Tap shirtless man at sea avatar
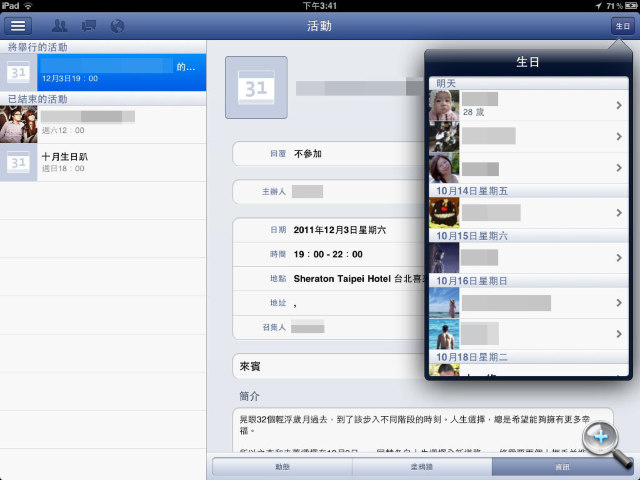Viewport: 640px width, 480px height. (444, 334)
